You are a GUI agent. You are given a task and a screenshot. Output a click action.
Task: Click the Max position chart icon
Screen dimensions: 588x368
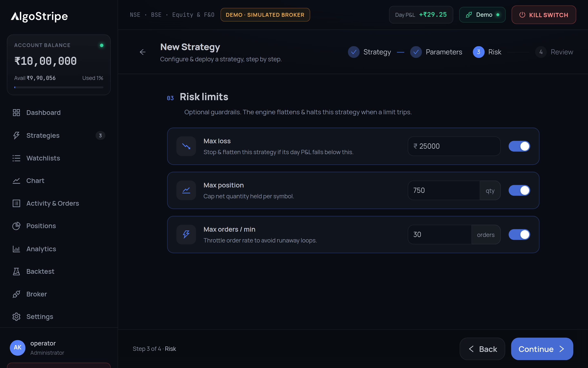point(186,190)
